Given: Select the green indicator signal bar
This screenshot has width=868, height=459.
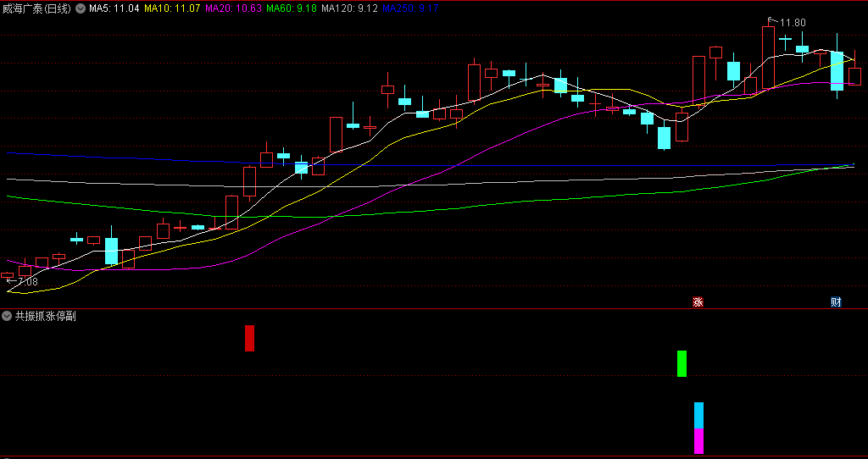Looking at the screenshot, I should click(x=682, y=364).
